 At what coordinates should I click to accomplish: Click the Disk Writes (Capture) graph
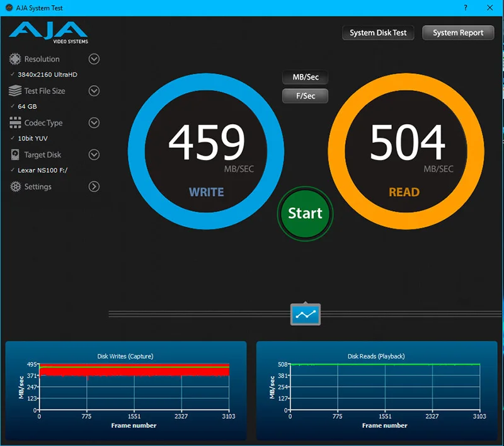point(126,391)
